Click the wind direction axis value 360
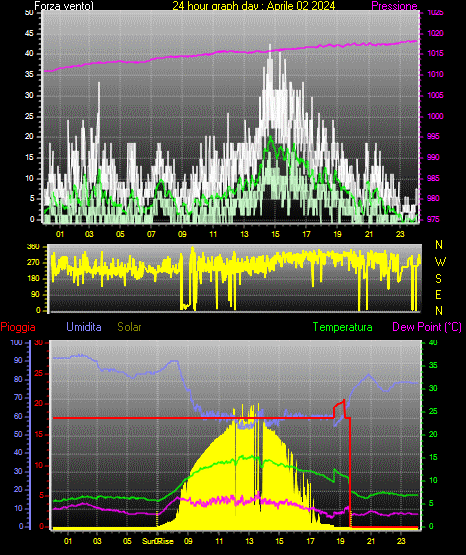The image size is (466, 555). (34, 247)
